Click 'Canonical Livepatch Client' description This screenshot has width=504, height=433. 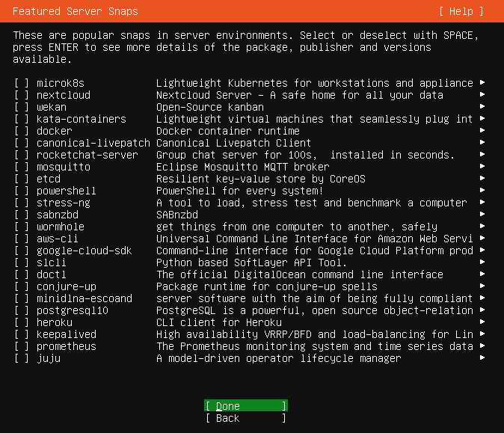click(x=233, y=143)
